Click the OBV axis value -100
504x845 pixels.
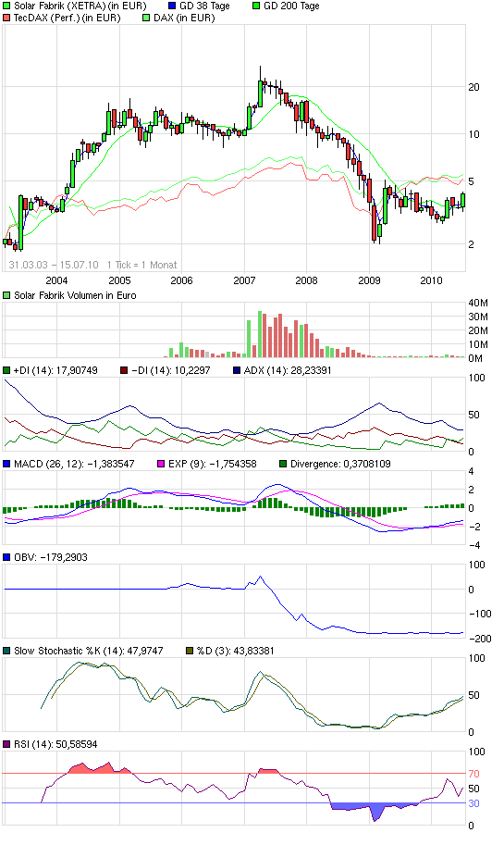coord(478,614)
